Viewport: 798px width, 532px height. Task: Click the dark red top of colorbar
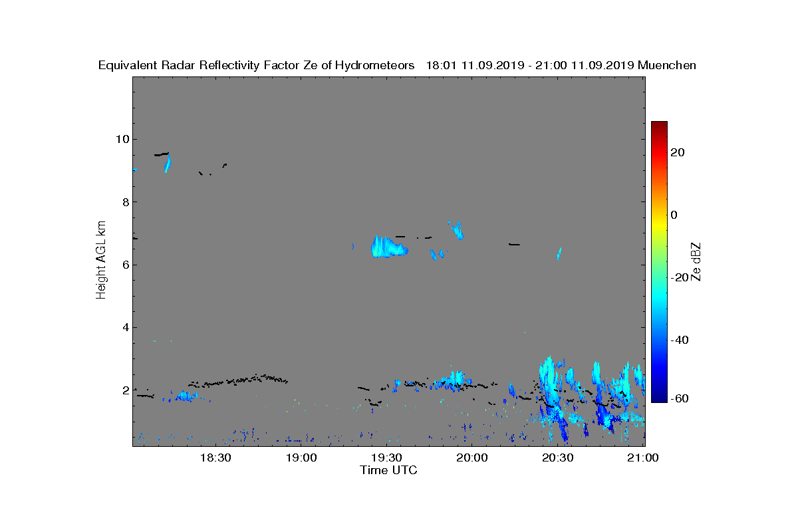pos(659,125)
